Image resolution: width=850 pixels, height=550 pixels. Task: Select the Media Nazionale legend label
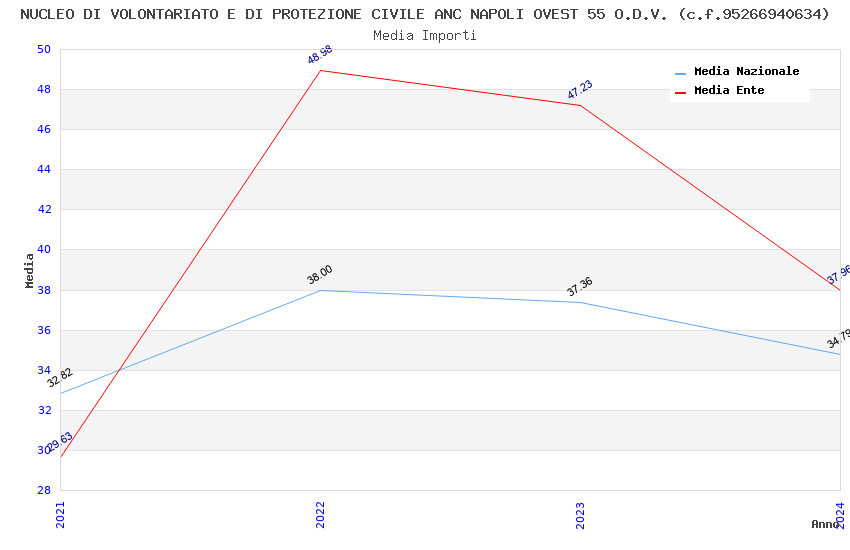746,72
